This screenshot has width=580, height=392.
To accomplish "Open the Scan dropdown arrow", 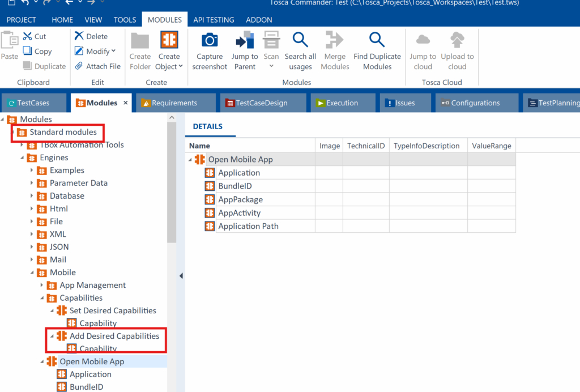I will 271,66.
